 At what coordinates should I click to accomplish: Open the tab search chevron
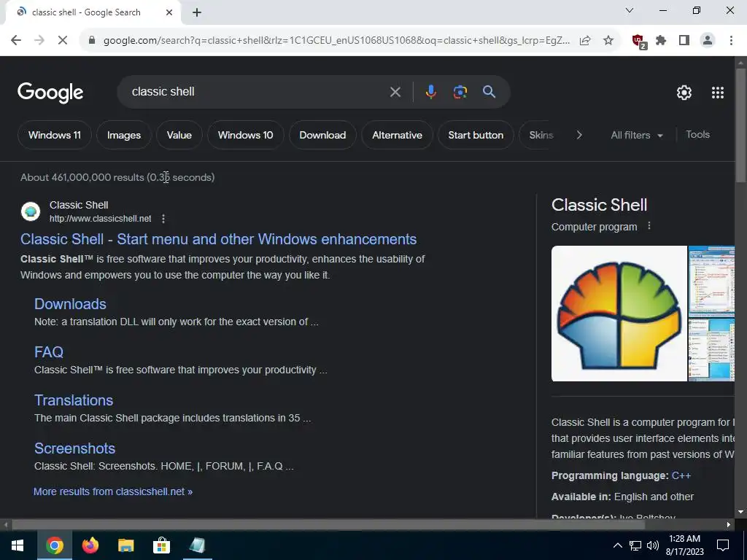pyautogui.click(x=630, y=10)
